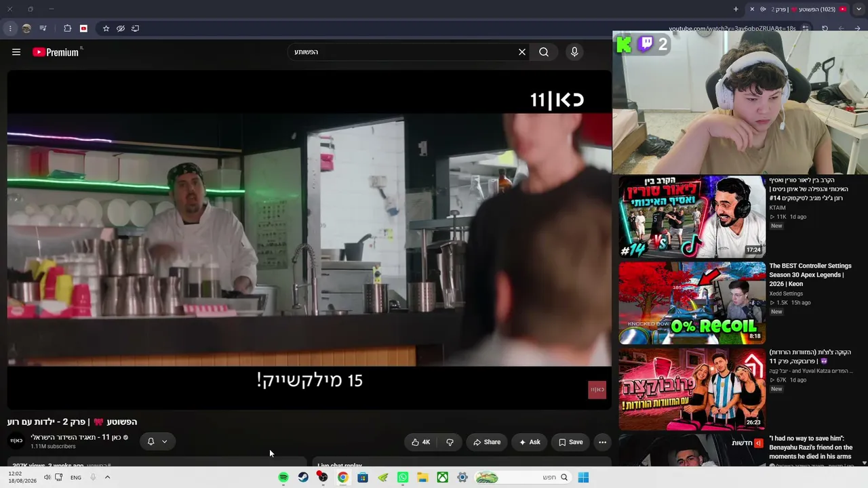
Task: Switch the ENG input language indicator
Action: coord(76,477)
